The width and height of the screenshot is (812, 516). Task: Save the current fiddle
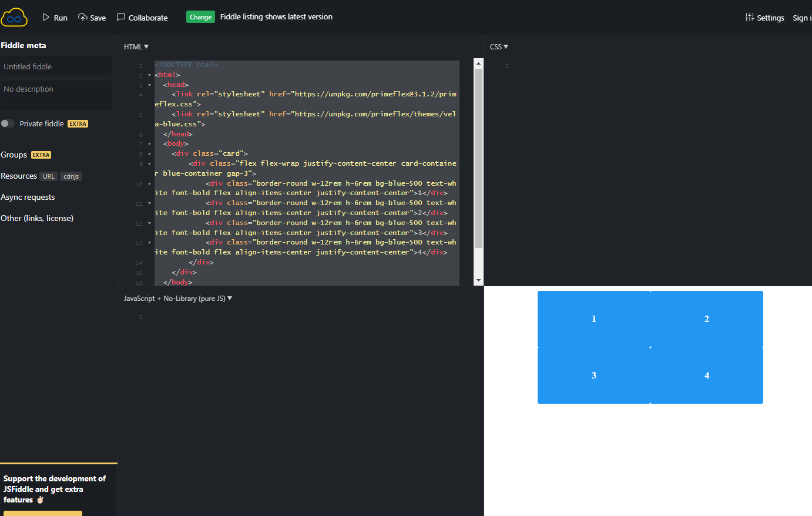point(92,18)
